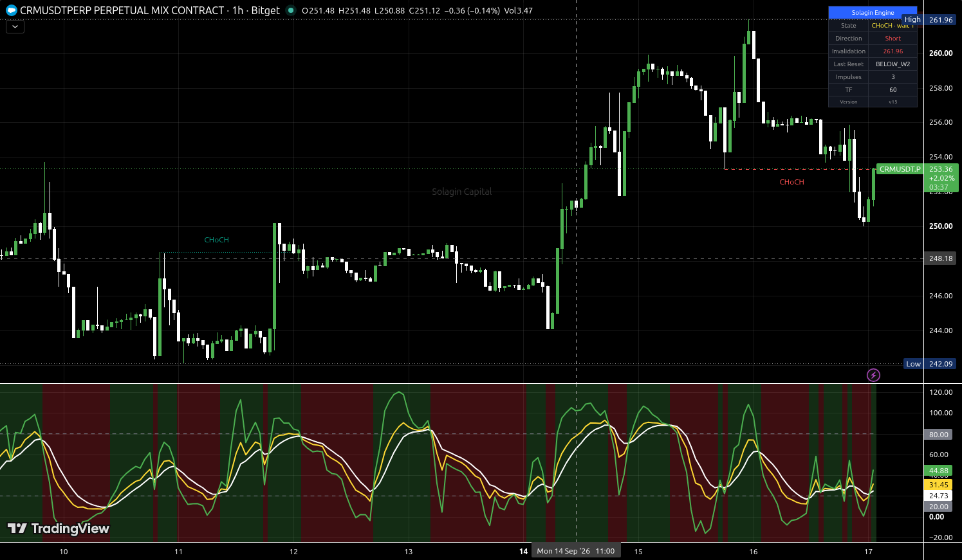The width and height of the screenshot is (962, 560).
Task: Click date 16 on the time axis
Action: tap(754, 552)
